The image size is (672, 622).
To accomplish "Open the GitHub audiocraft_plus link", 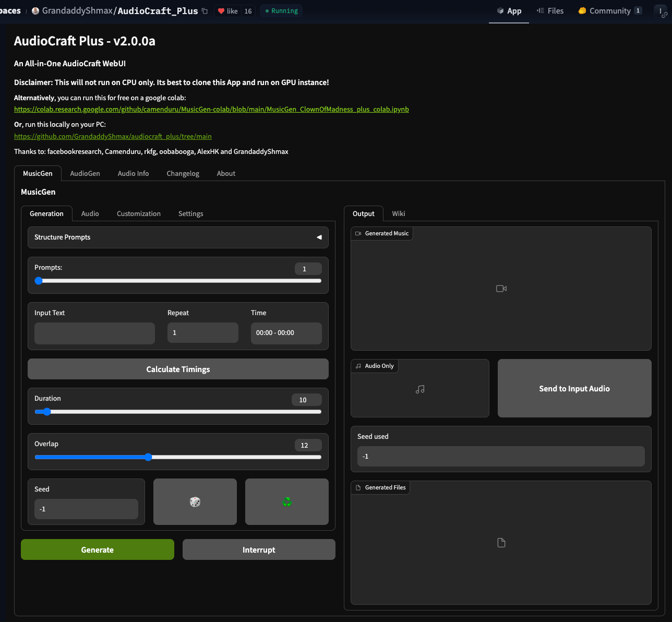I will click(113, 137).
